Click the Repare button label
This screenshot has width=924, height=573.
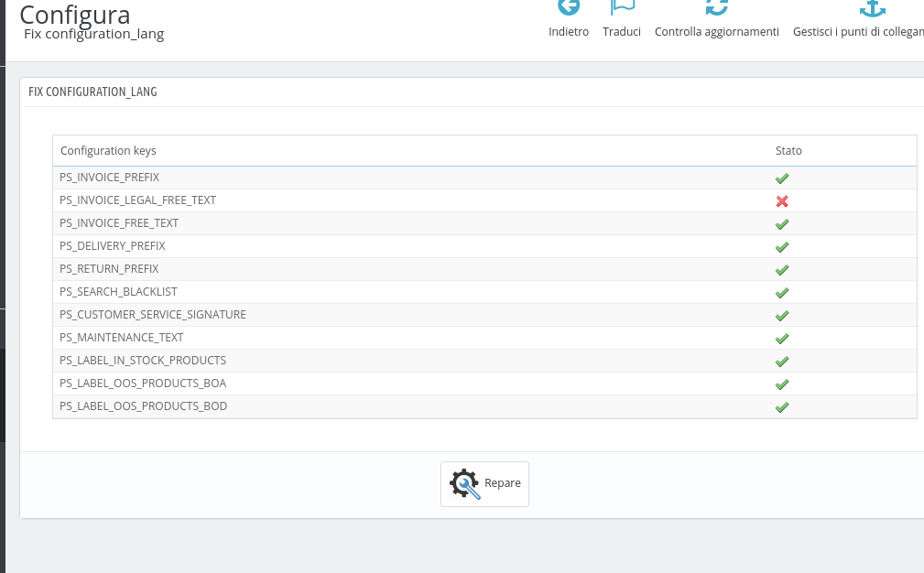click(503, 483)
